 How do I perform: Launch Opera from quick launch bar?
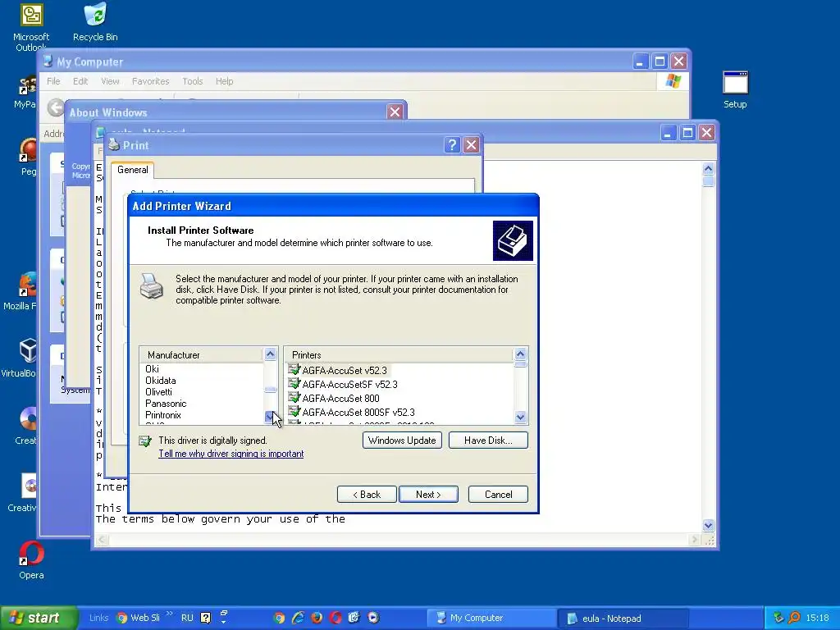[x=336, y=618]
